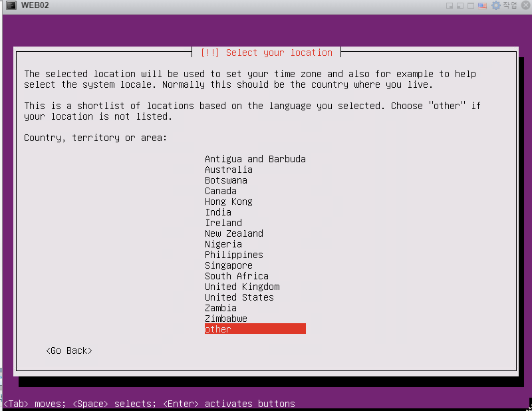Select Antigua and Barbuda from the list
532x411 pixels.
point(255,159)
